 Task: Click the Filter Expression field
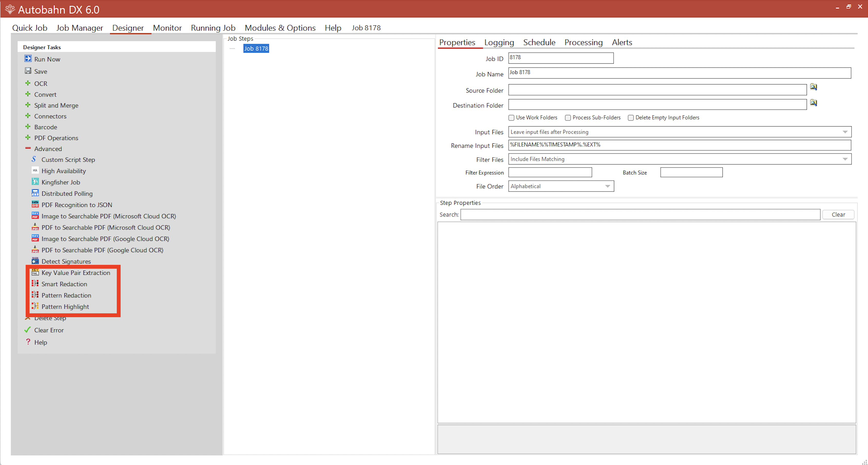tap(550, 172)
